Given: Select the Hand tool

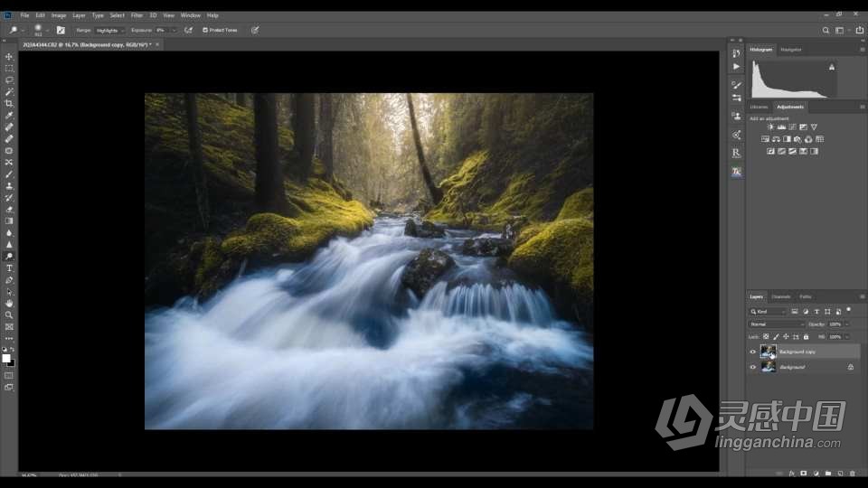Looking at the screenshot, I should (x=9, y=304).
